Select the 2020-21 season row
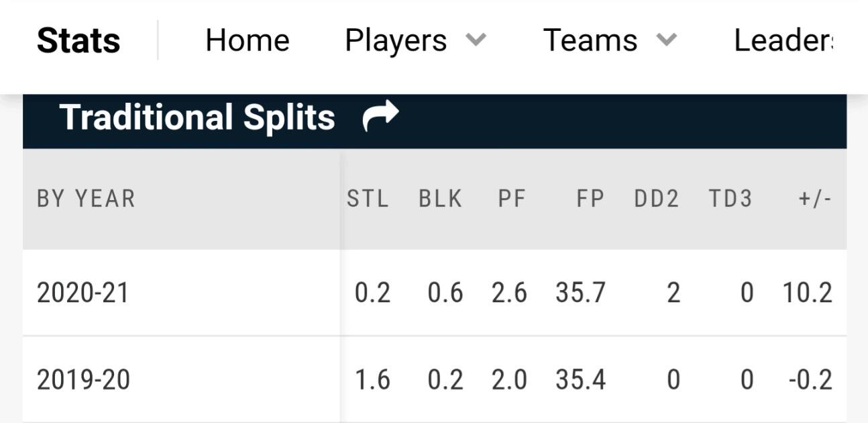The height and width of the screenshot is (423, 868). (83, 293)
